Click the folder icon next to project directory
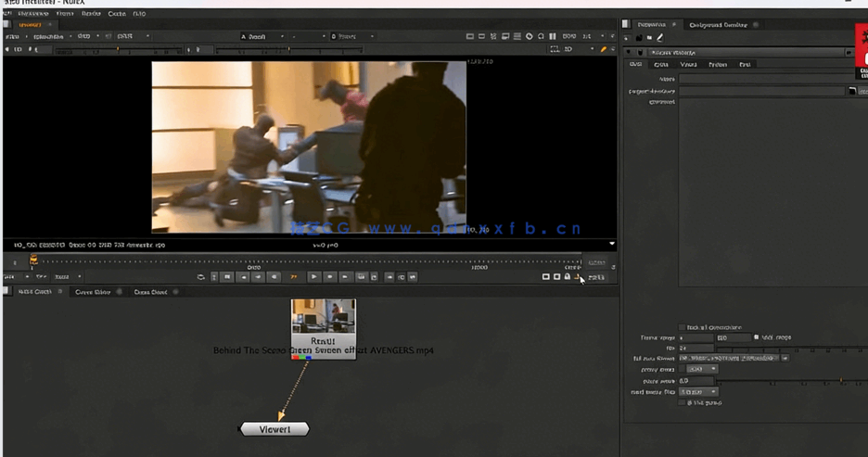 click(851, 91)
